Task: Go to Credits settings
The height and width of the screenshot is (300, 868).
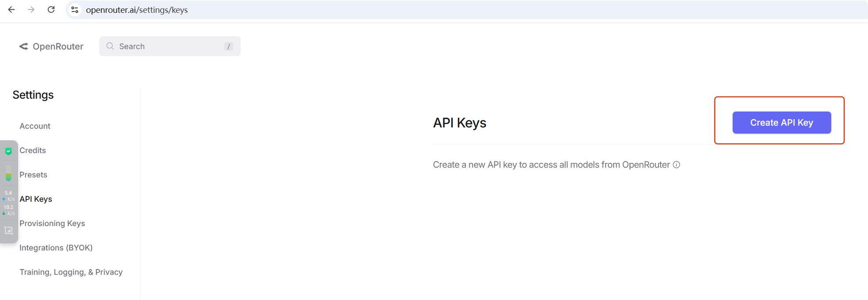Action: 33,150
